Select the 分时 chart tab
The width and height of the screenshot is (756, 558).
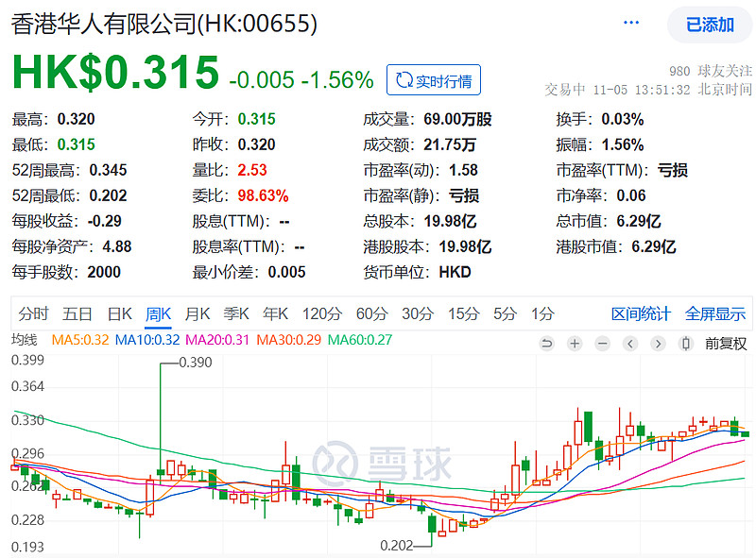[33, 314]
